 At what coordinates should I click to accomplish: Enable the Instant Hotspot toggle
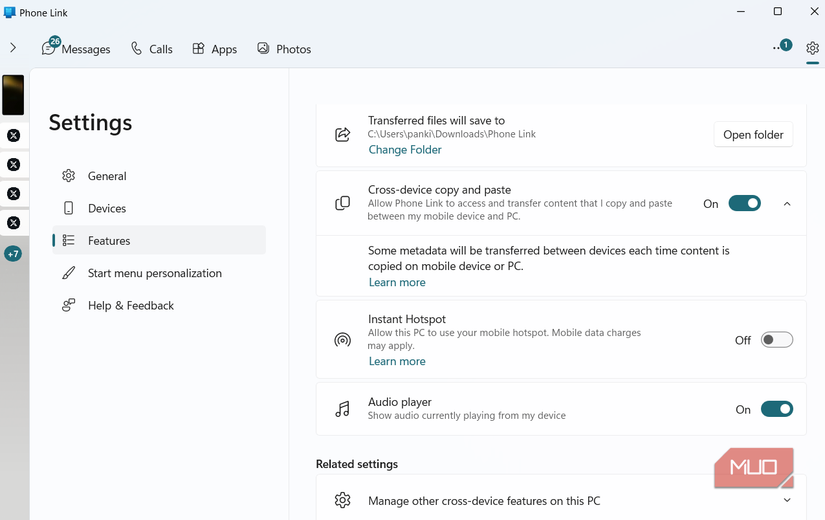pyautogui.click(x=776, y=340)
